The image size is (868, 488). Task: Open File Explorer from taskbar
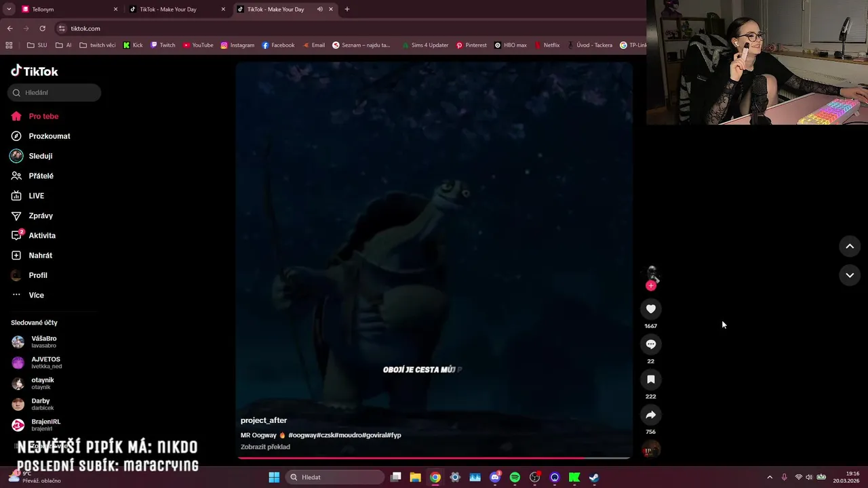point(416,477)
